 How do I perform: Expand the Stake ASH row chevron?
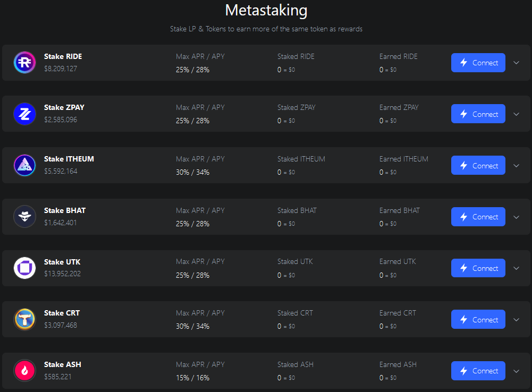(516, 371)
